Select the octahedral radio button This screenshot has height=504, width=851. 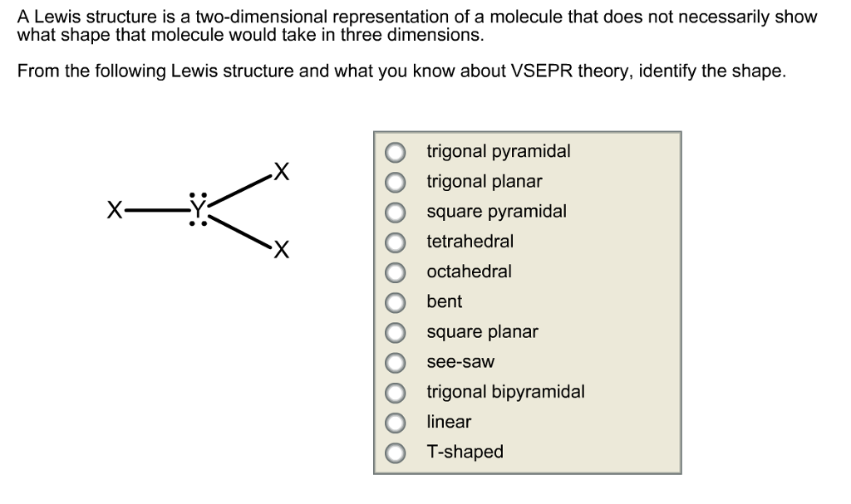click(395, 272)
